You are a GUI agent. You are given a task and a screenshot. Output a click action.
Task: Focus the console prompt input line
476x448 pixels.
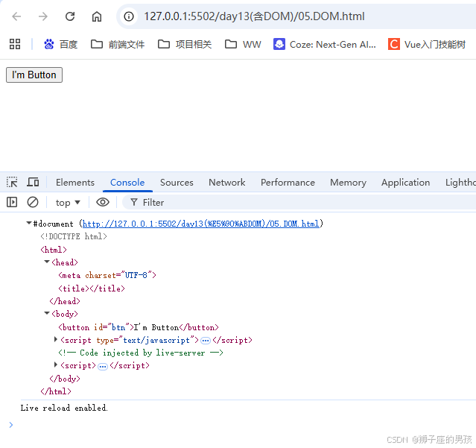243,425
